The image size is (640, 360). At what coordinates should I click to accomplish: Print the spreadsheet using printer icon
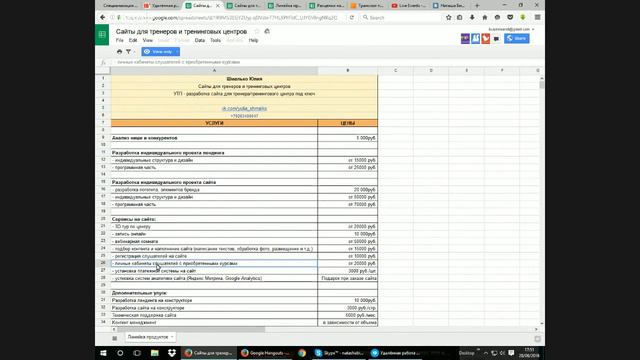[119, 52]
